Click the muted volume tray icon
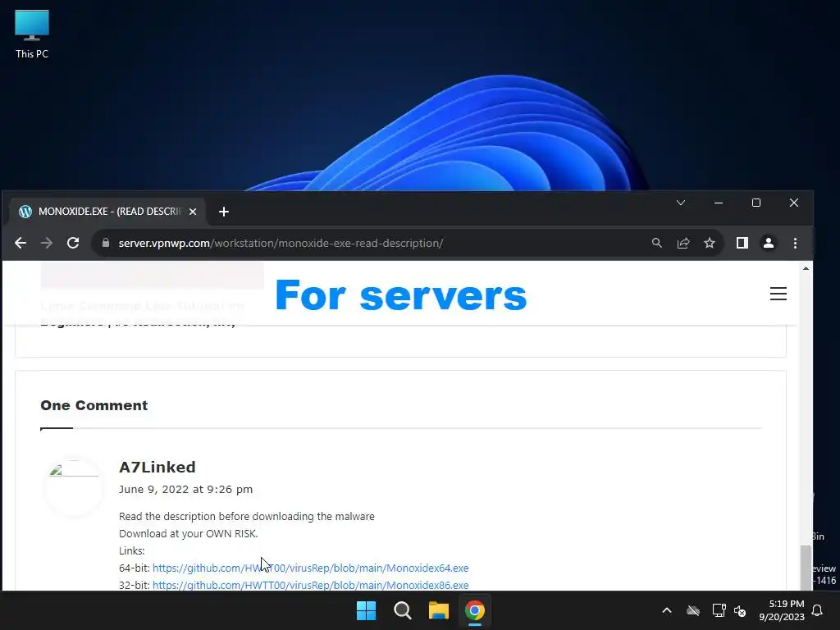Screen dimensions: 840x630 (740, 610)
